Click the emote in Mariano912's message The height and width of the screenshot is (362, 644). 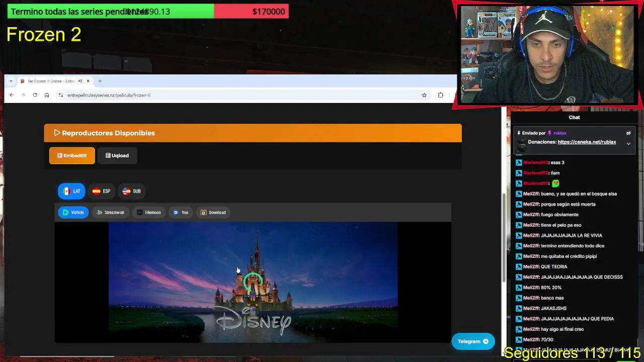(555, 184)
